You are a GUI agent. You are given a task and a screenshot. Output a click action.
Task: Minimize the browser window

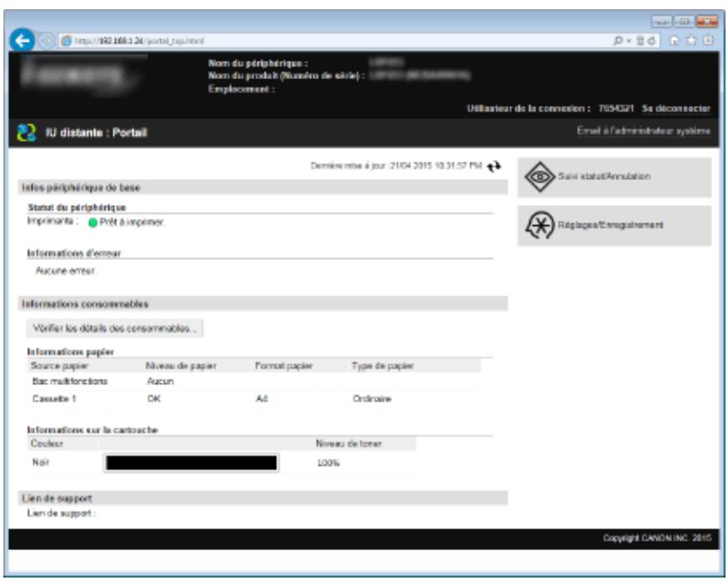tap(661, 22)
